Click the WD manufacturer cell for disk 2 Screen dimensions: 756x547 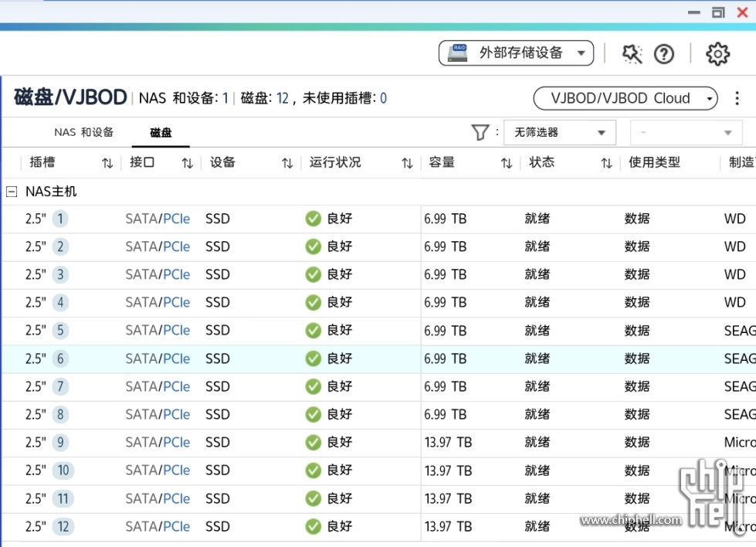735,247
